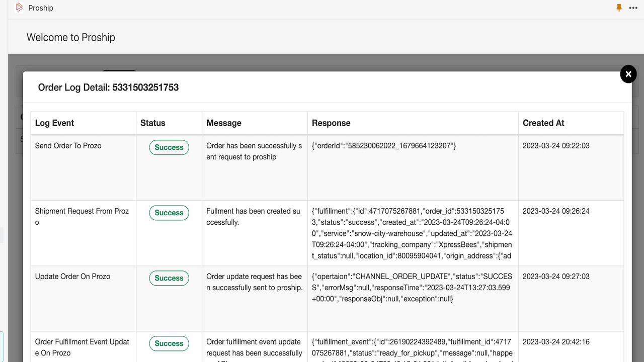Click the Success badge for Order Fulfillment Event Update

[169, 343]
